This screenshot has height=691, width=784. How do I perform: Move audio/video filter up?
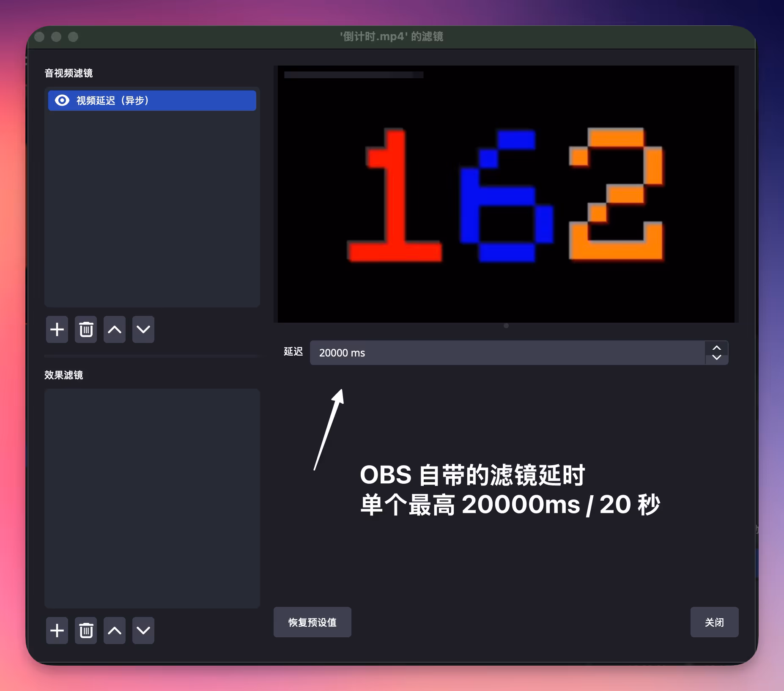point(115,329)
